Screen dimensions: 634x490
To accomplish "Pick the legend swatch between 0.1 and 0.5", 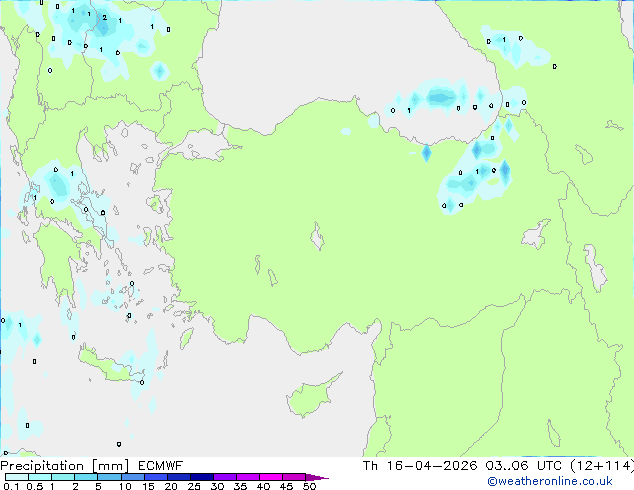I will pyautogui.click(x=17, y=477).
